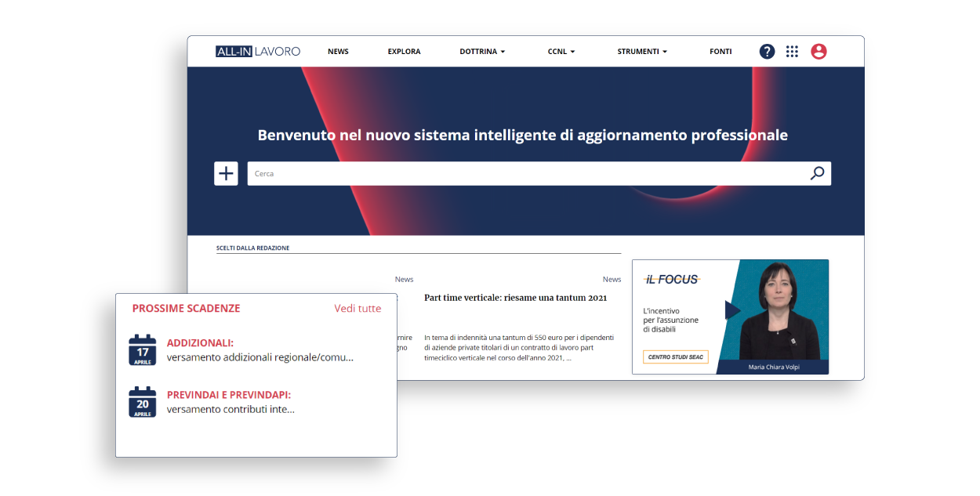Click the magnifying glass search icon
Image resolution: width=980 pixels, height=496 pixels.
pos(817,174)
